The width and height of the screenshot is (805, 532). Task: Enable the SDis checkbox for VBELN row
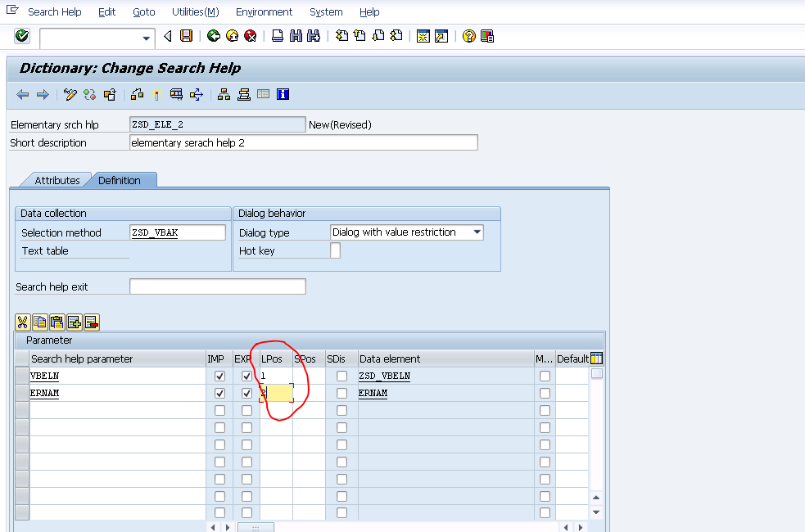(x=341, y=375)
